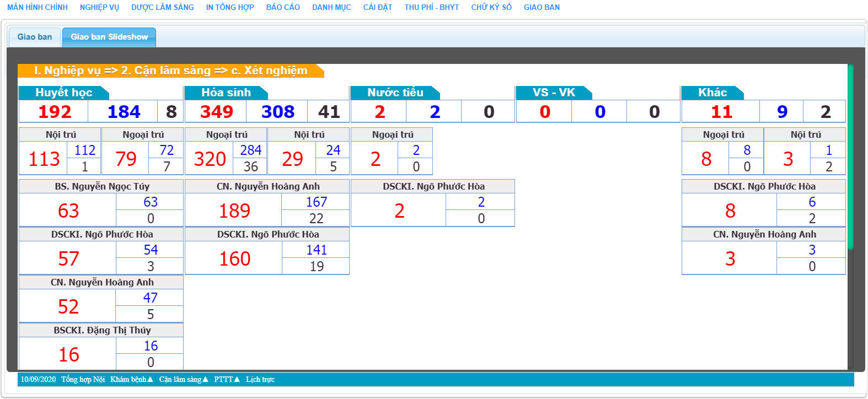Click the BS. Nguyễn Ngọc Túy row header
This screenshot has height=399, width=868.
(101, 186)
